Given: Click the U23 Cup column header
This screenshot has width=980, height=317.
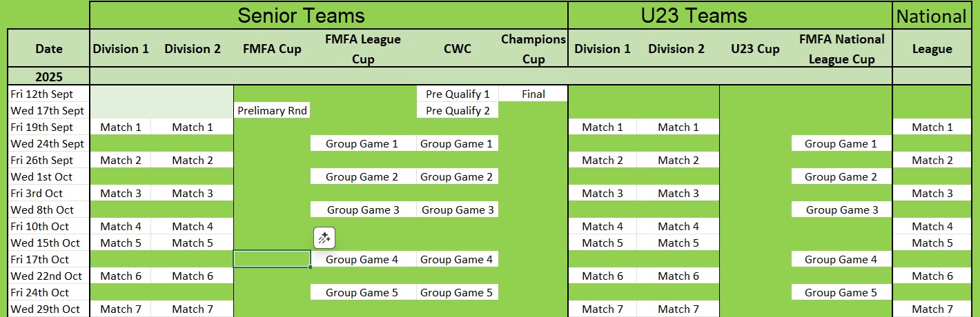Looking at the screenshot, I should coord(755,48).
